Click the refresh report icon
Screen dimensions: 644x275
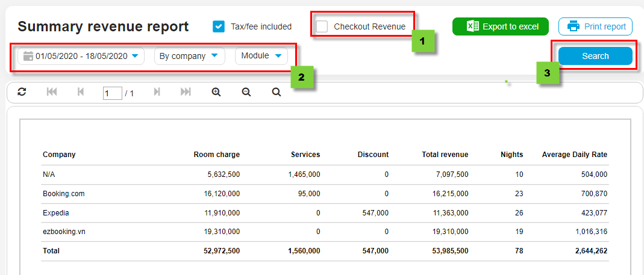coord(22,92)
